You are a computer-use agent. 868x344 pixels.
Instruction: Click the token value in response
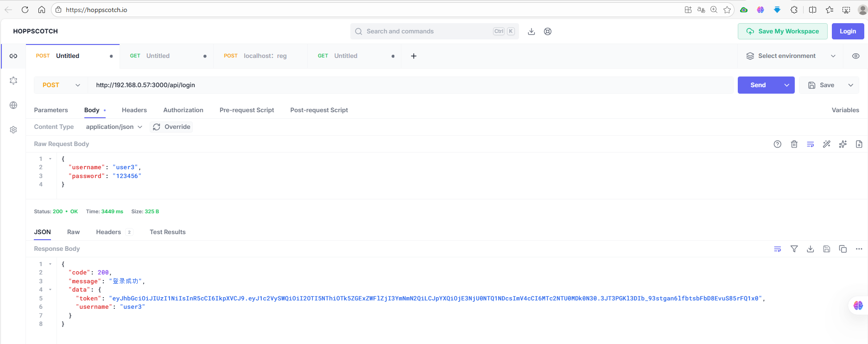tap(436, 299)
